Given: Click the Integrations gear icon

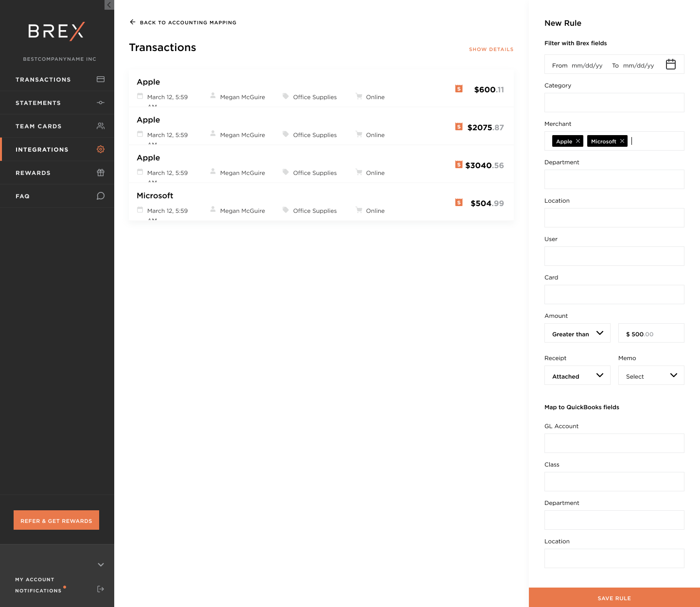Looking at the screenshot, I should click(x=101, y=149).
